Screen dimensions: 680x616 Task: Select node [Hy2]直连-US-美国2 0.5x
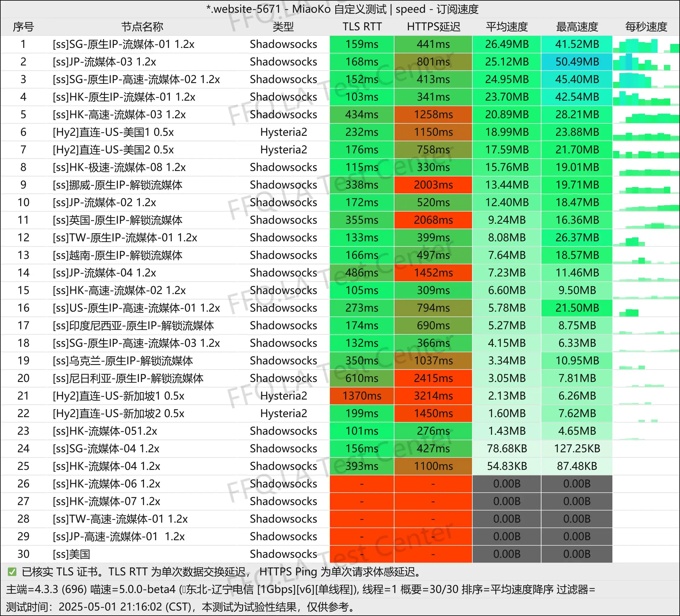coord(113,149)
